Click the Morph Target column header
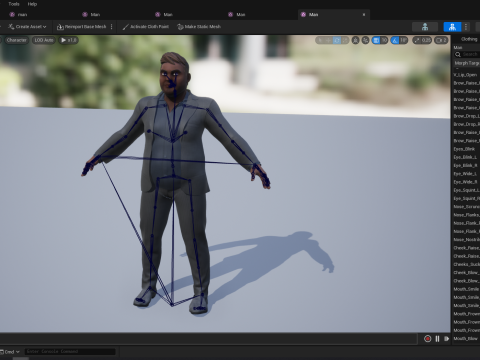This screenshot has height=360, width=480. coord(467,63)
